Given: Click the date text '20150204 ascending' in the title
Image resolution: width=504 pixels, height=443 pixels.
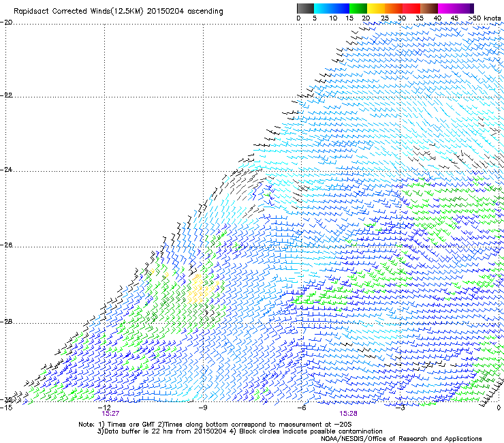Looking at the screenshot, I should pos(185,12).
